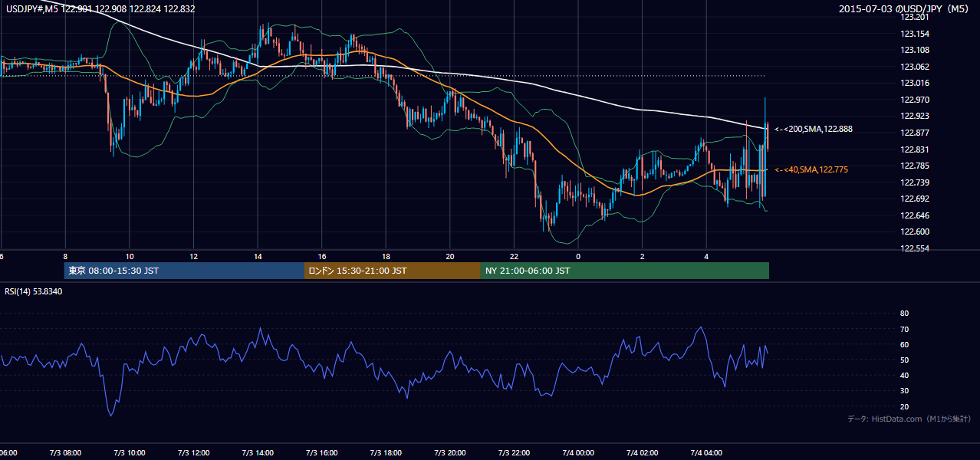980x460 pixels.
Task: Click the 122.554 price axis label
Action: (x=914, y=248)
